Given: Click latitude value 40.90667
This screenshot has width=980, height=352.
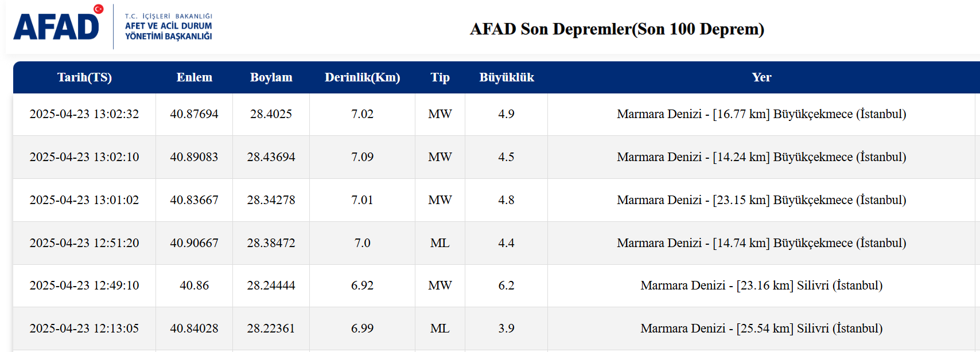Looking at the screenshot, I should coord(194,243).
